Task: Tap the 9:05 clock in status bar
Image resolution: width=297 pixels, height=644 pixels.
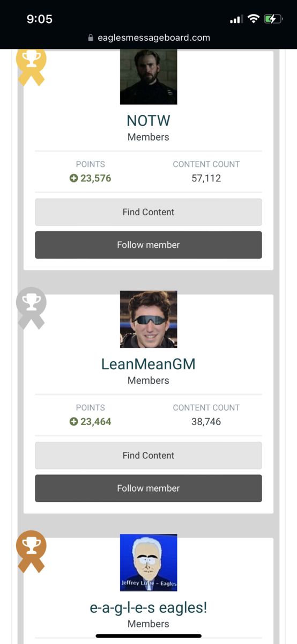Action: 40,19
